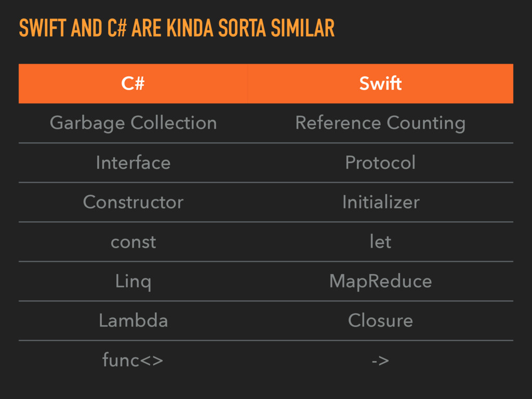This screenshot has width=532, height=399.
Task: Pick the const cell in the table
Action: [x=133, y=242]
